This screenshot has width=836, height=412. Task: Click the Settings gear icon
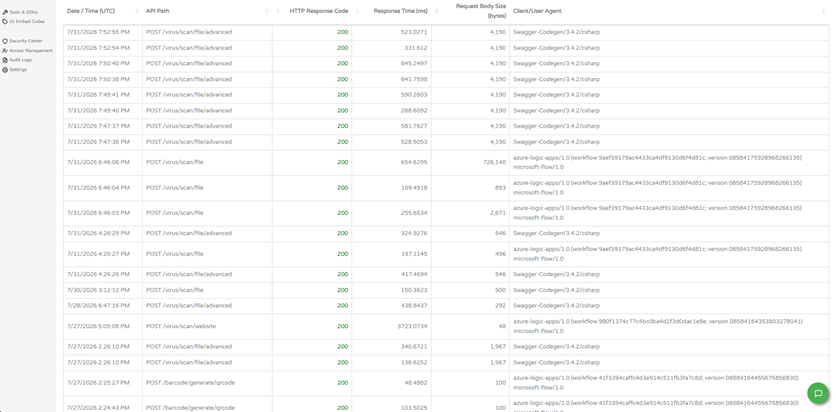(5, 70)
